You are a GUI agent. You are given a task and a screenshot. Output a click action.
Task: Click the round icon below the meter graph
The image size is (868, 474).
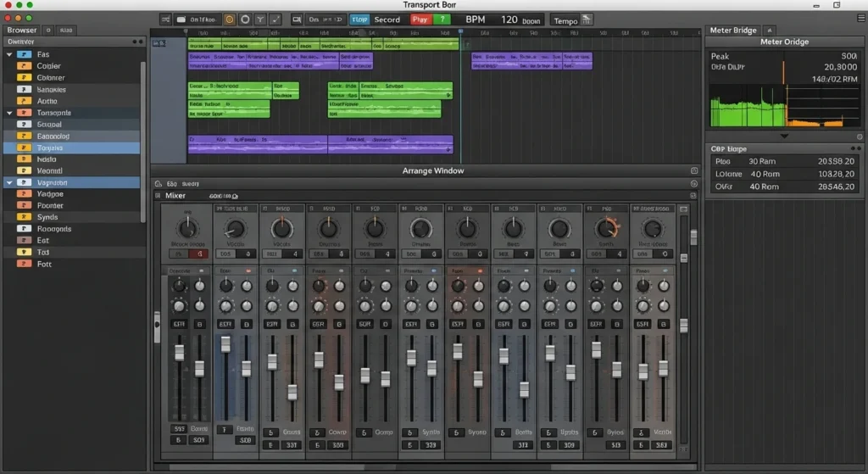click(x=860, y=137)
